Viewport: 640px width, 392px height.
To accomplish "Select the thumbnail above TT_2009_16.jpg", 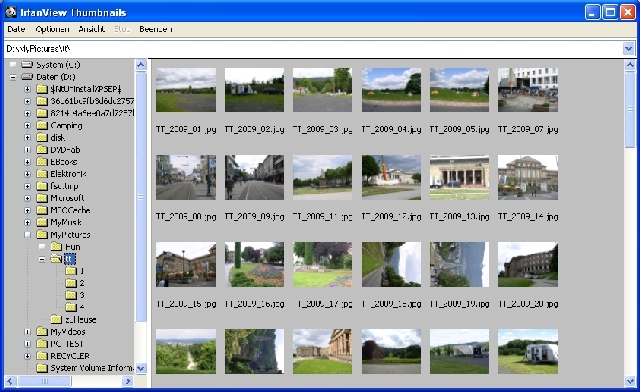I will click(254, 265).
